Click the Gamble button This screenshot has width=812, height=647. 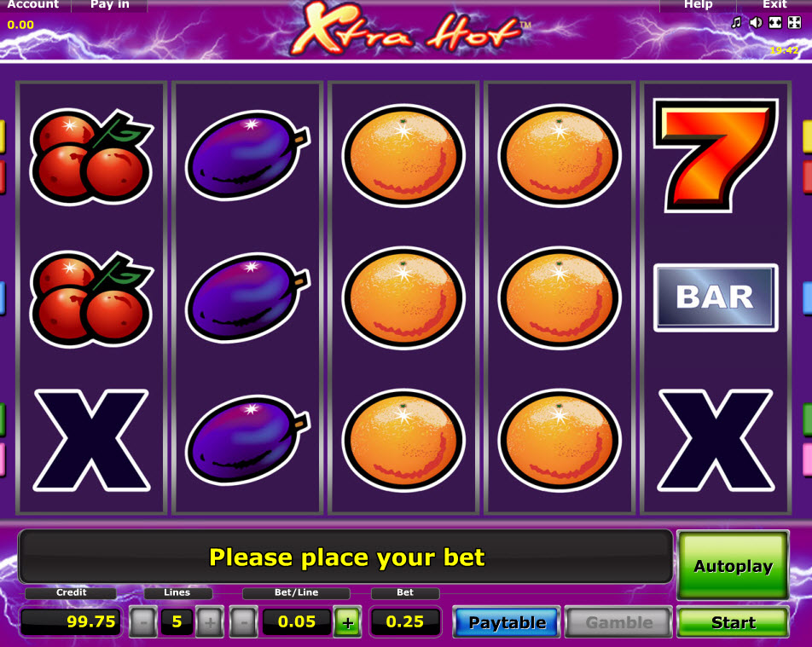click(x=619, y=621)
